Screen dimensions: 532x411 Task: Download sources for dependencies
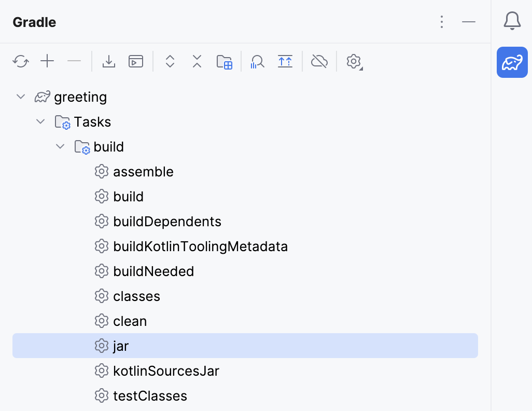tap(109, 61)
